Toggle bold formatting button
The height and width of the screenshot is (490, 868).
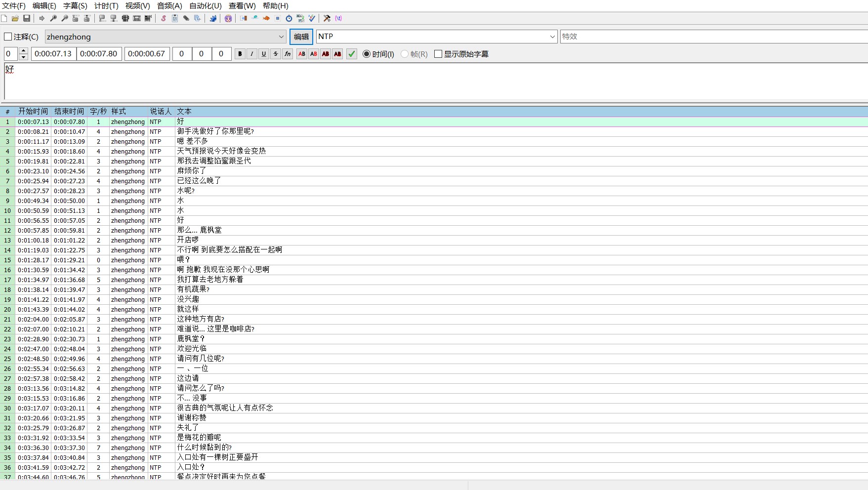[x=240, y=54]
